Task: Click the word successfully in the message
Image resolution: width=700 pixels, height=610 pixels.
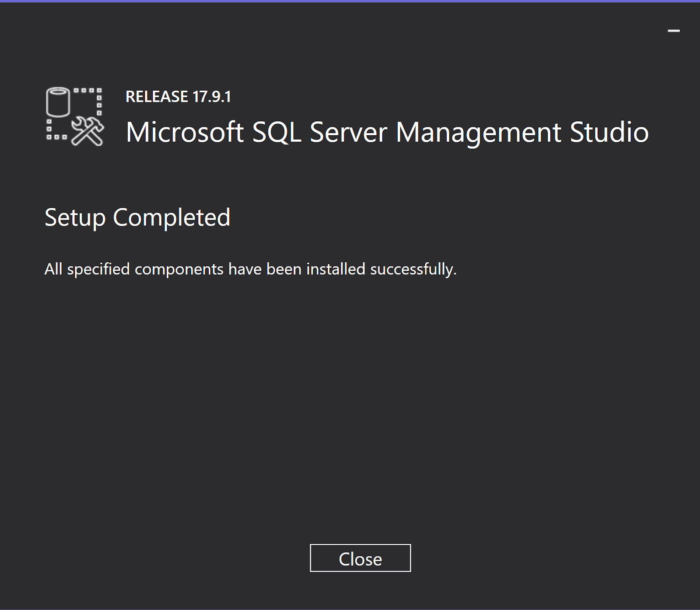Action: pyautogui.click(x=413, y=269)
